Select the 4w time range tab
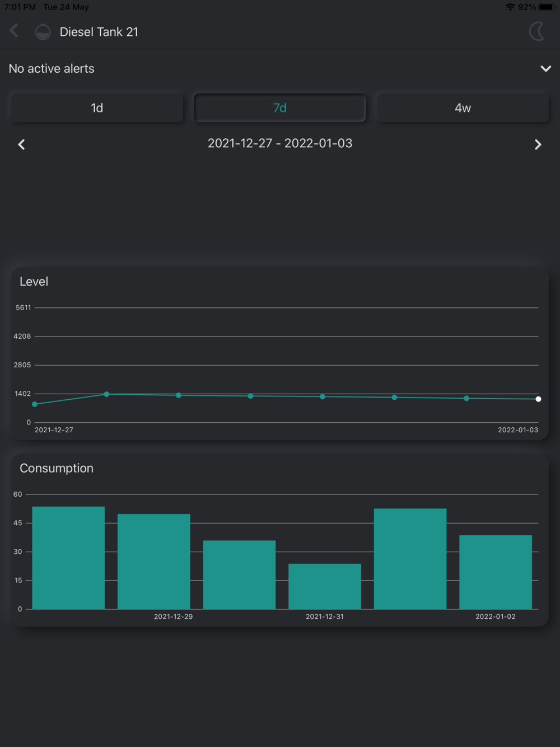Viewport: 560px width, 747px height. 463,108
